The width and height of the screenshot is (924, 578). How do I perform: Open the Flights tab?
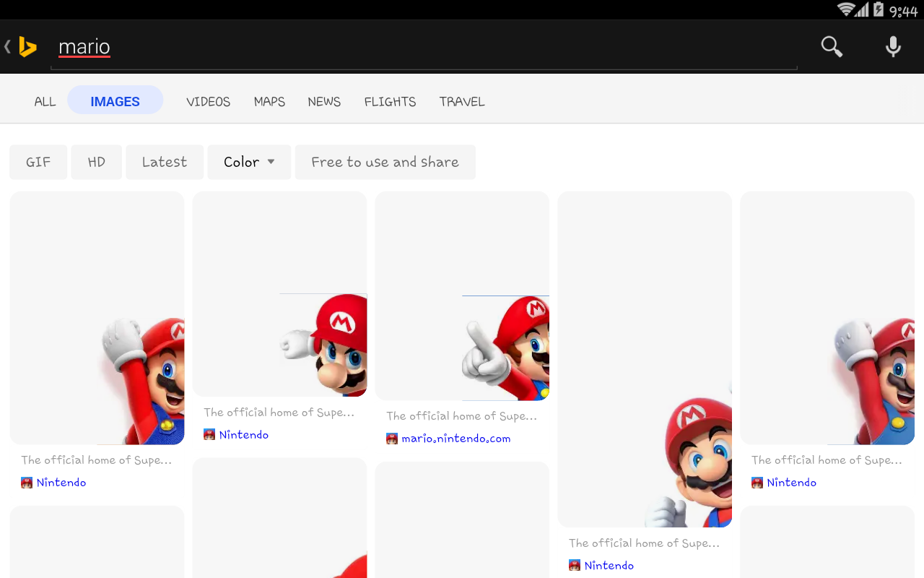point(390,102)
